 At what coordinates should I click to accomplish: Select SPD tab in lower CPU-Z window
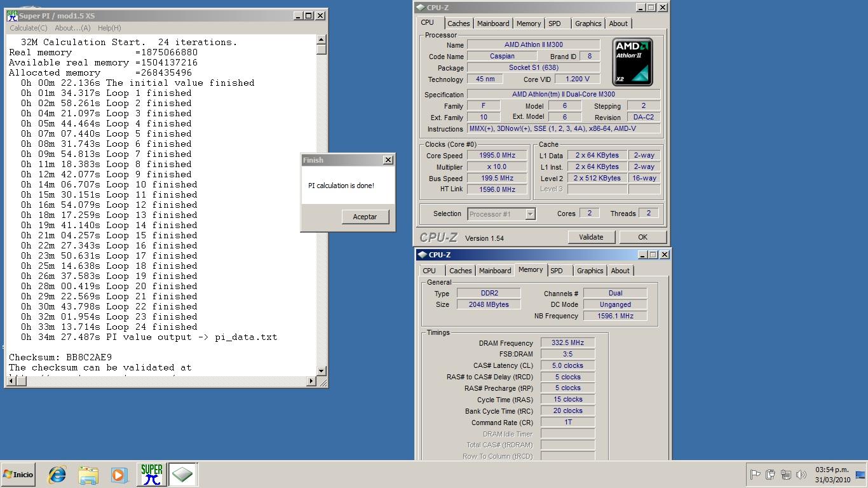coord(557,271)
